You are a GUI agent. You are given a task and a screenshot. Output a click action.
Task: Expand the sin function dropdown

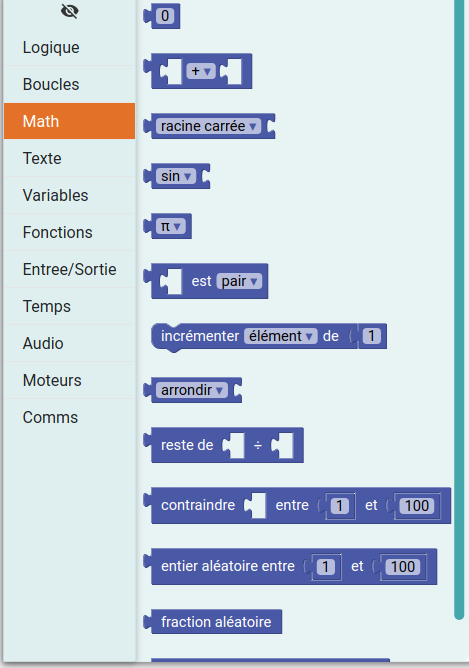[x=176, y=176]
